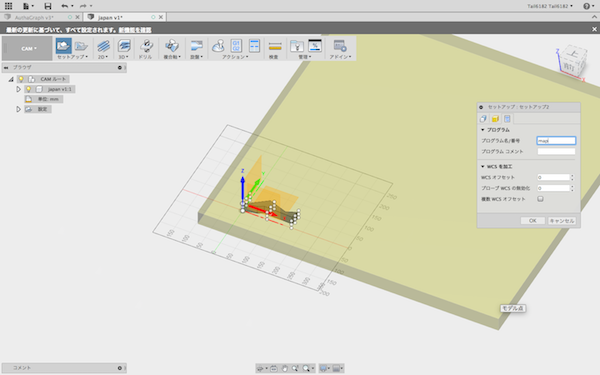Open the tool library icon in Manage
This screenshot has width=600, height=375.
(x=297, y=46)
